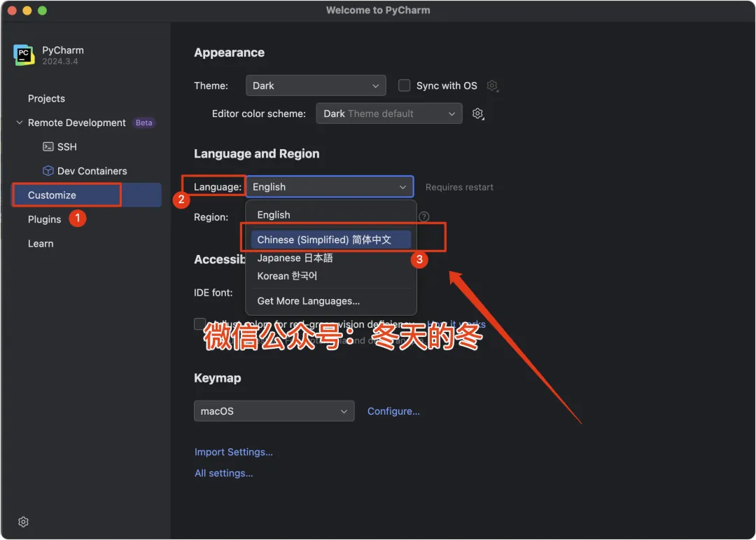The width and height of the screenshot is (756, 540).
Task: Enable the Sync with OS checkbox
Action: tap(404, 85)
